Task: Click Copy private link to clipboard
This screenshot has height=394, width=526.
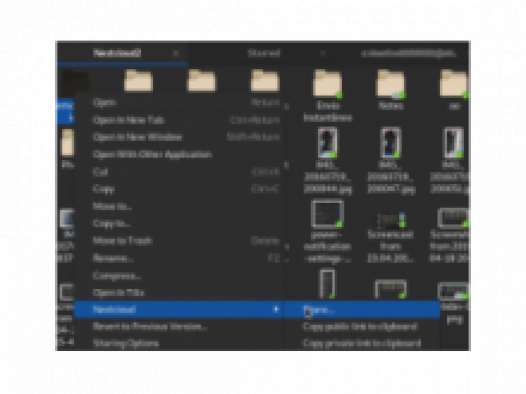Action: pyautogui.click(x=362, y=343)
